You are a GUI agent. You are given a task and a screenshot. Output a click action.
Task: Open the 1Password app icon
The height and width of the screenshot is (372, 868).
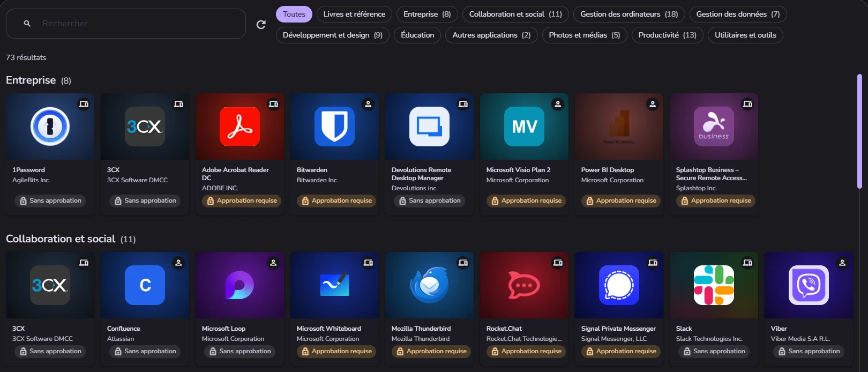click(50, 127)
